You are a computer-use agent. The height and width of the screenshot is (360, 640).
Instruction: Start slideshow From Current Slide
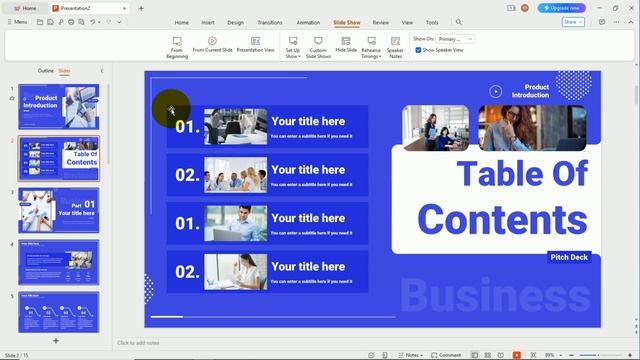[x=212, y=44]
